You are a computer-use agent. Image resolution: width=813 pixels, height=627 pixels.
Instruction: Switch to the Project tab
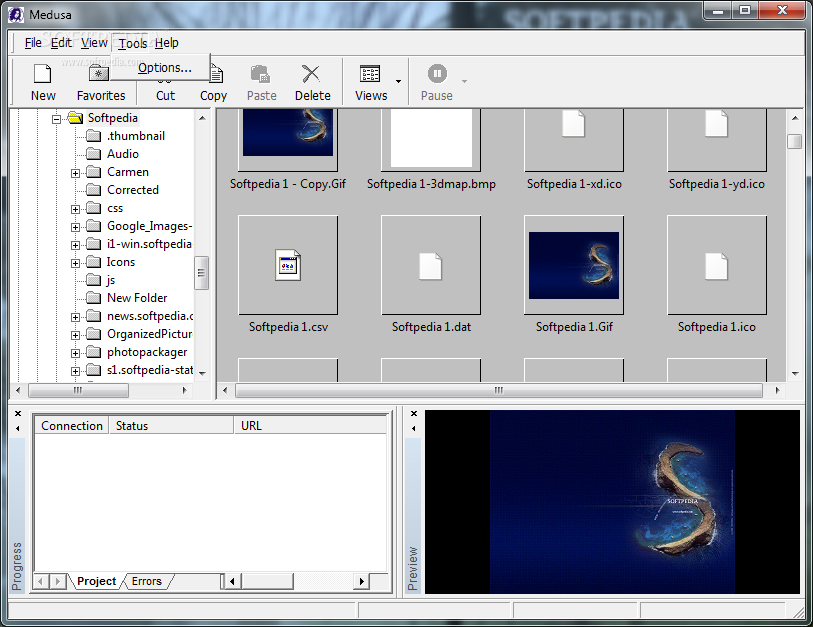pos(96,581)
